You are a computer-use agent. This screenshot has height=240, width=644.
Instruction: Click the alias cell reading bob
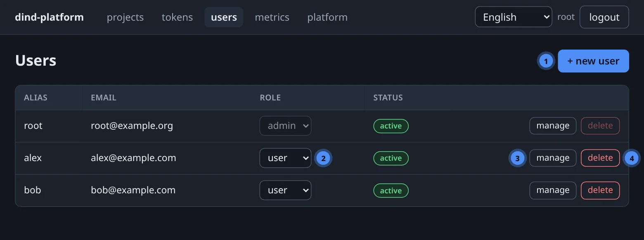(32, 190)
